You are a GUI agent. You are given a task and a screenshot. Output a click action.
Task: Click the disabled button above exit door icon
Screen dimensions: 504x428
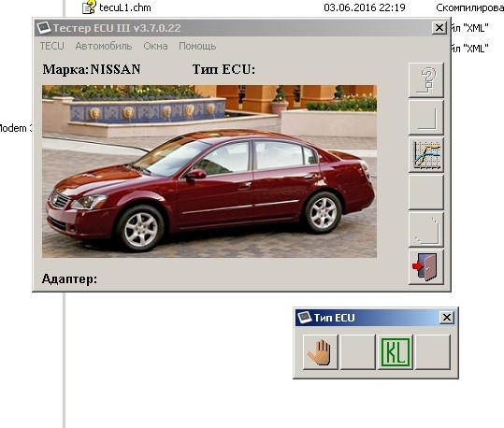click(x=425, y=230)
